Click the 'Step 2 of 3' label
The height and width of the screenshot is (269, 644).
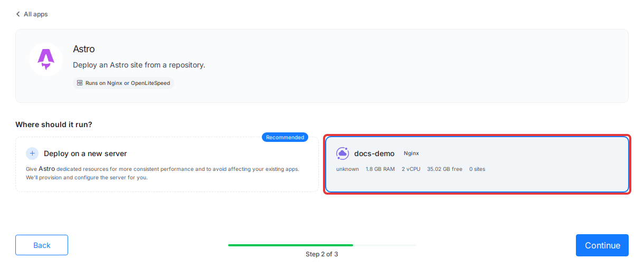click(322, 254)
